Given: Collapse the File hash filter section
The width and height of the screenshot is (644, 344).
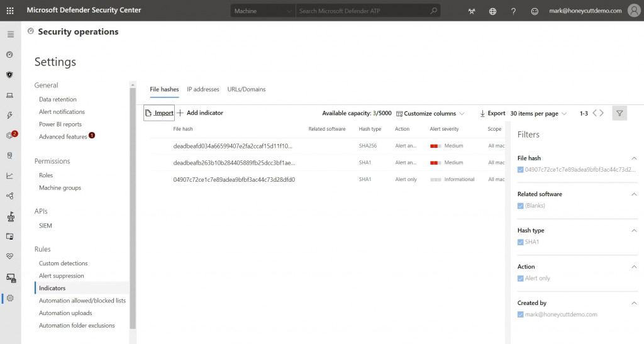Looking at the screenshot, I should (x=634, y=158).
